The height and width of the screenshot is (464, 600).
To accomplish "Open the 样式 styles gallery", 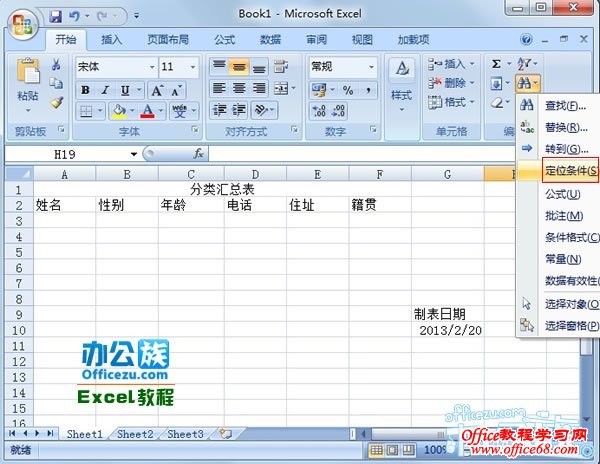I will 401,85.
